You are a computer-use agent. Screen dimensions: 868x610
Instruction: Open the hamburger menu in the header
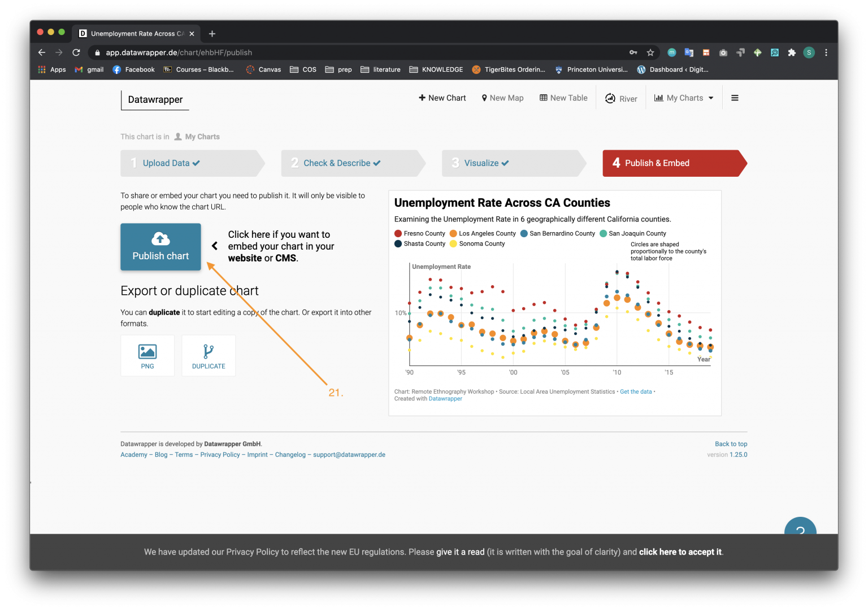pos(735,98)
